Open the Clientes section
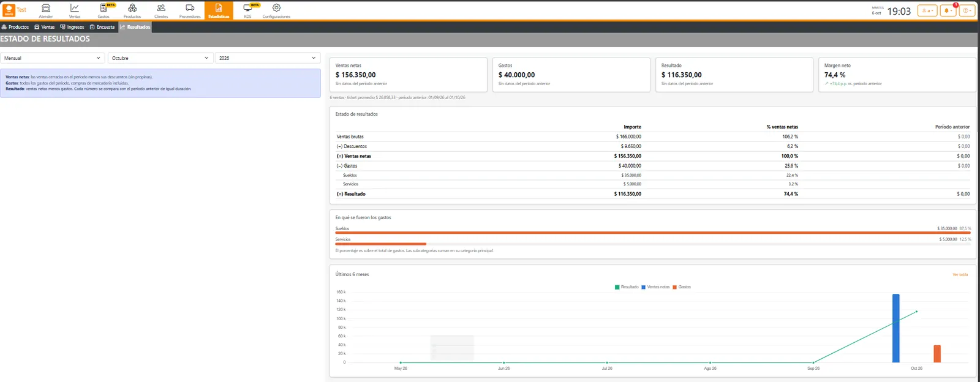980x382 pixels. coord(161,10)
